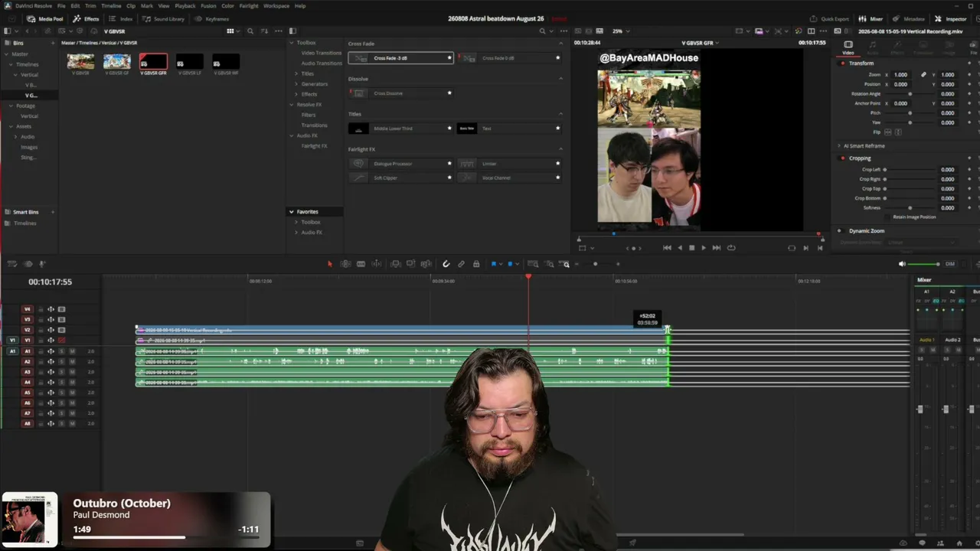Collapse the Cross Fade effects group

[560, 44]
